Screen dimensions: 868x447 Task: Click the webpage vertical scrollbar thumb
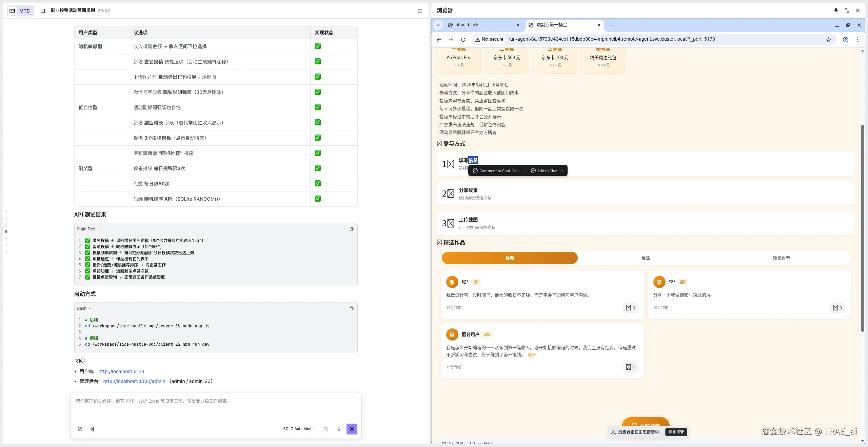click(863, 228)
